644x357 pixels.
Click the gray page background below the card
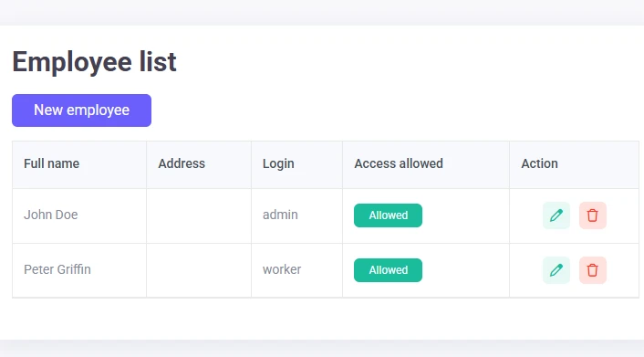click(x=322, y=349)
